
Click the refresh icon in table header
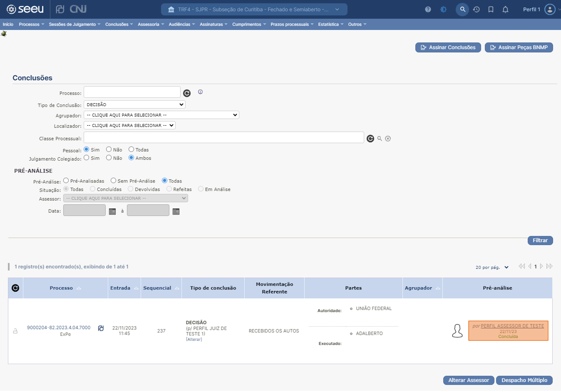click(x=15, y=288)
